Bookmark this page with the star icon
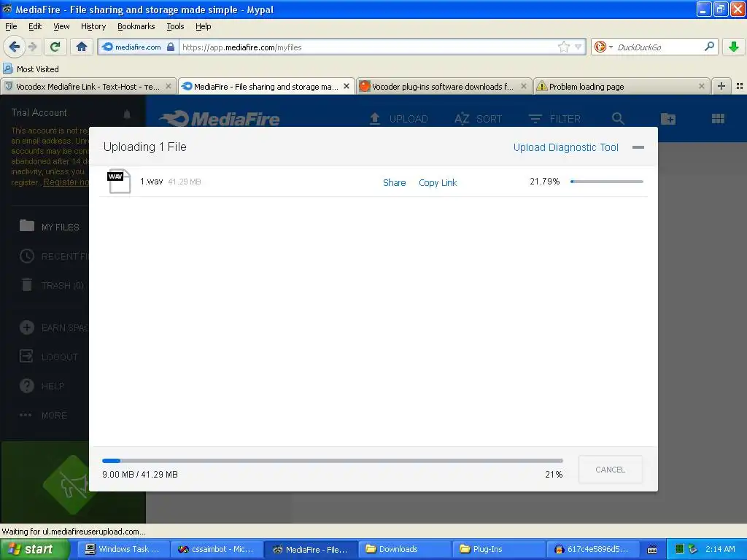The image size is (747, 560). point(564,47)
